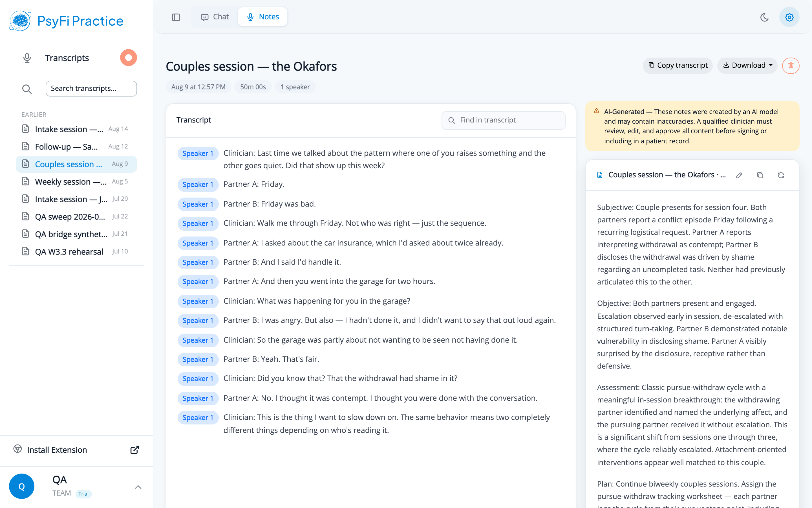The image size is (812, 508).
Task: Open the QA sweep transcript from Jul 22
Action: pos(76,216)
